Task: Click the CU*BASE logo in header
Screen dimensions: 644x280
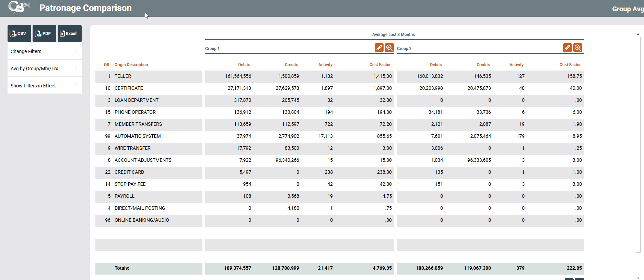Action: [x=19, y=7]
